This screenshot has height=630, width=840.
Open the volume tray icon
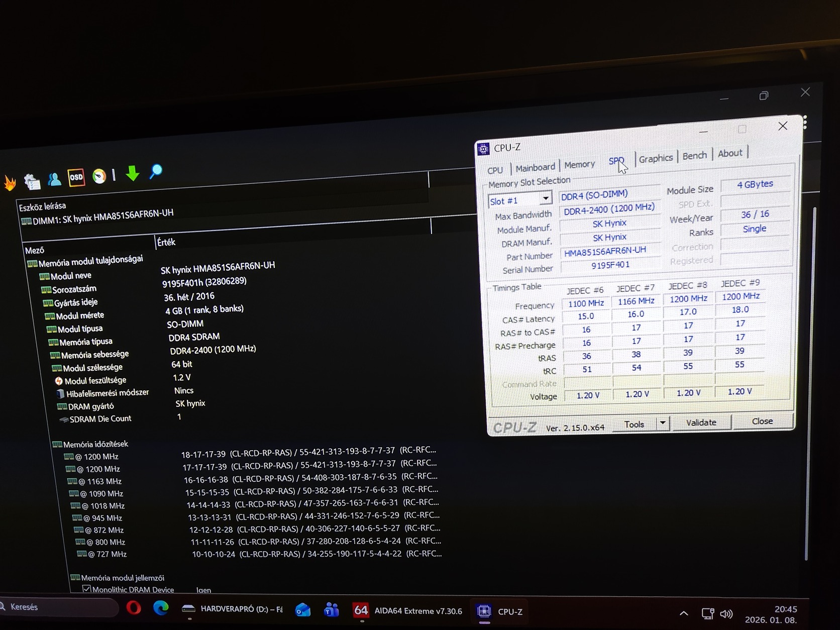point(726,614)
